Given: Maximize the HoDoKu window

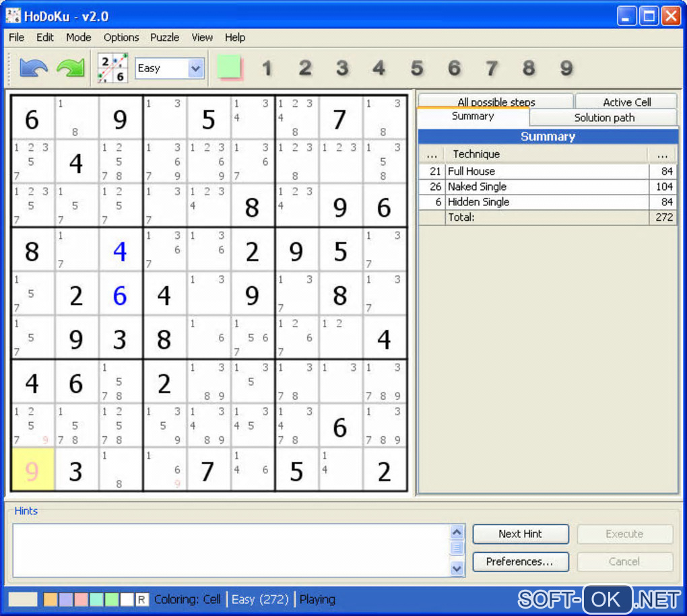Looking at the screenshot, I should click(649, 16).
